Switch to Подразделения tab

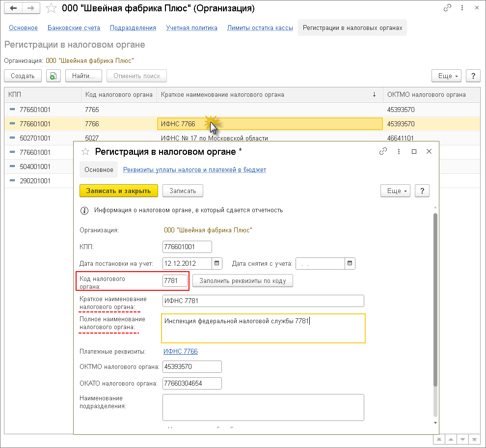click(x=133, y=28)
